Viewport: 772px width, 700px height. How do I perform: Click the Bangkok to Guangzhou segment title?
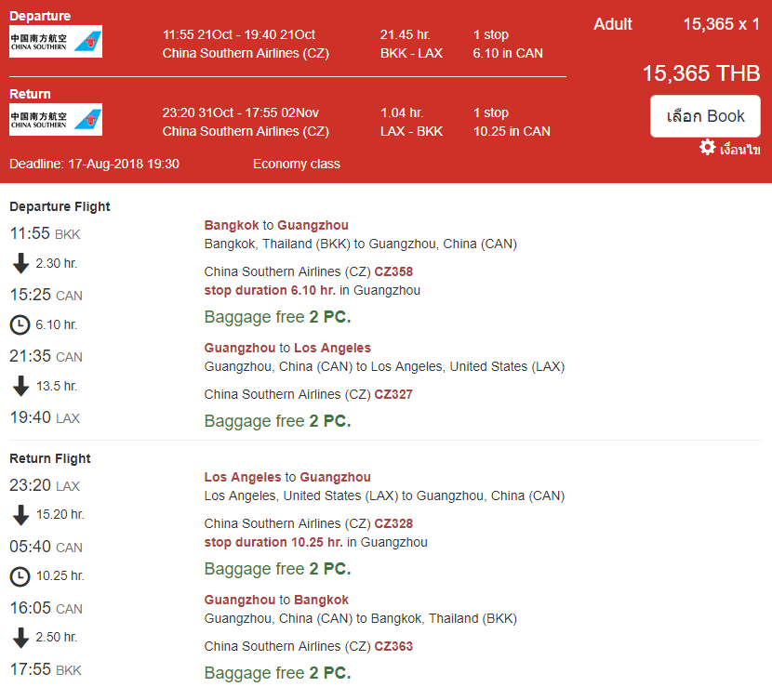click(x=276, y=225)
